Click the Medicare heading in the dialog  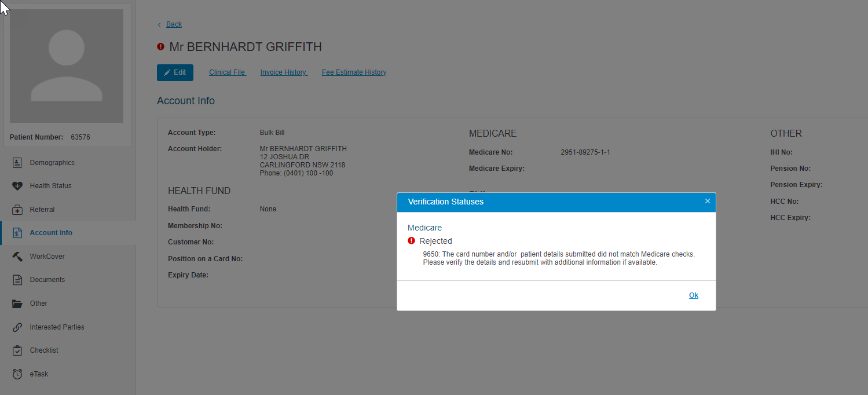pos(424,228)
